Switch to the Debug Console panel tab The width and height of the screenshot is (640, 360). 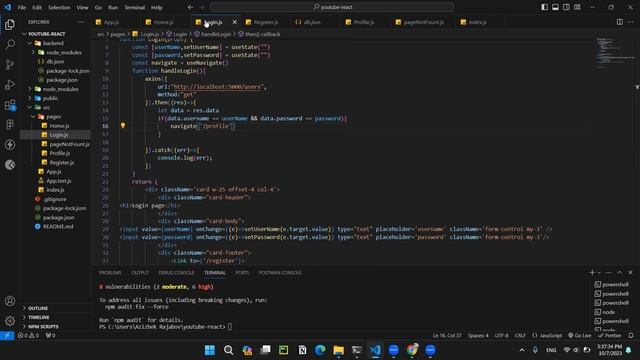click(x=176, y=273)
